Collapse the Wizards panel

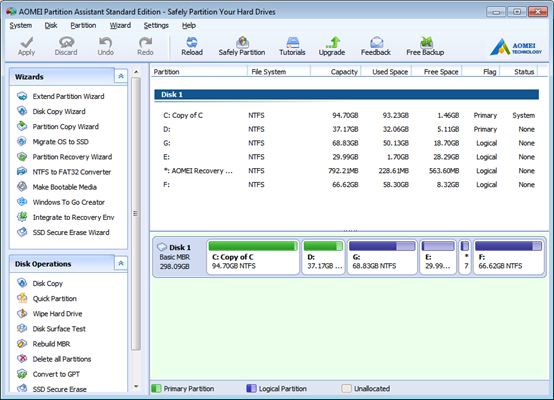click(x=121, y=76)
